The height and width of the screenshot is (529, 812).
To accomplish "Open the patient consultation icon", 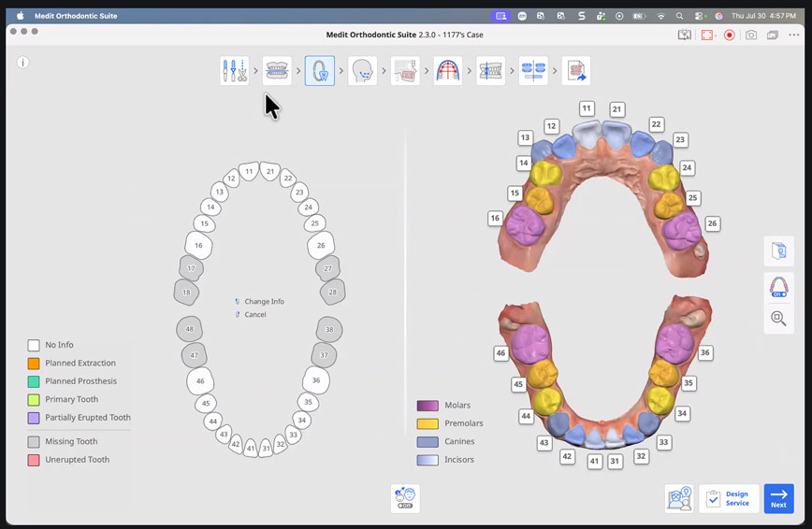I will (x=679, y=498).
